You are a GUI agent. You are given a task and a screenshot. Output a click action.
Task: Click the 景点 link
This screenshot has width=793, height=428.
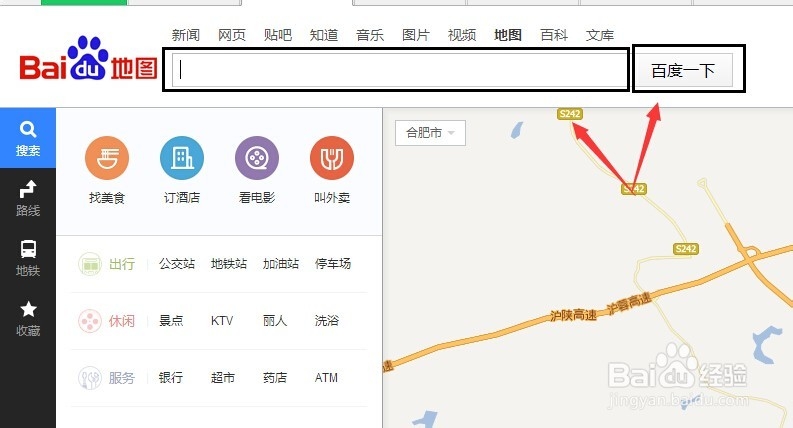171,321
